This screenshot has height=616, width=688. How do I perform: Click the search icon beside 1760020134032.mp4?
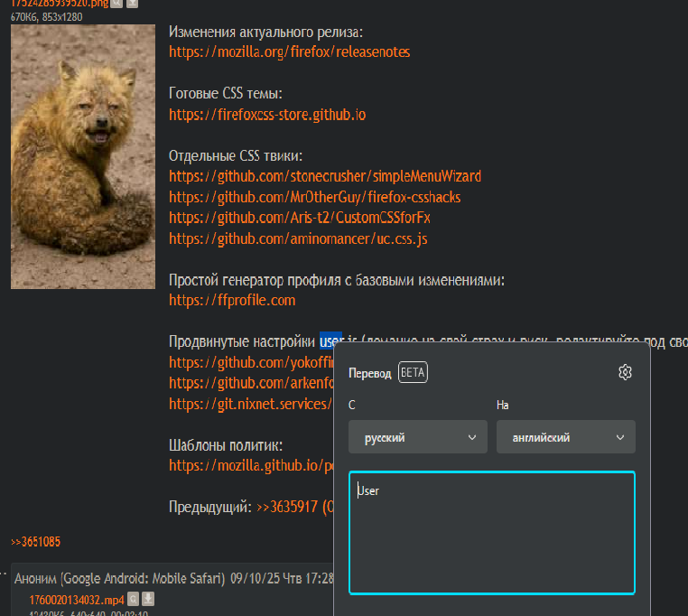[x=134, y=599]
